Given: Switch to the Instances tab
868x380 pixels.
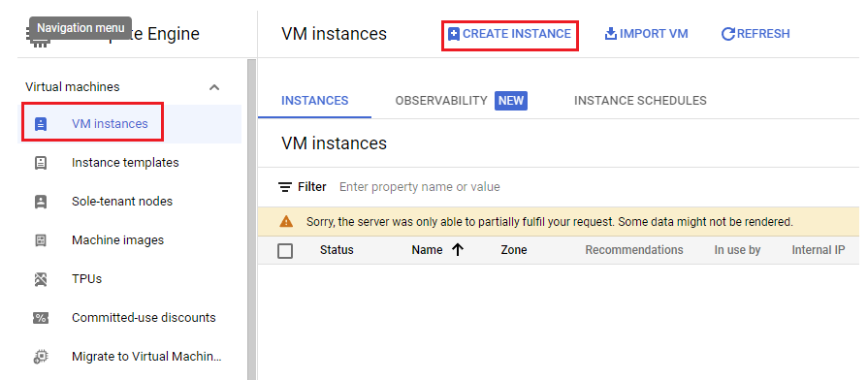Looking at the screenshot, I should 315,101.
